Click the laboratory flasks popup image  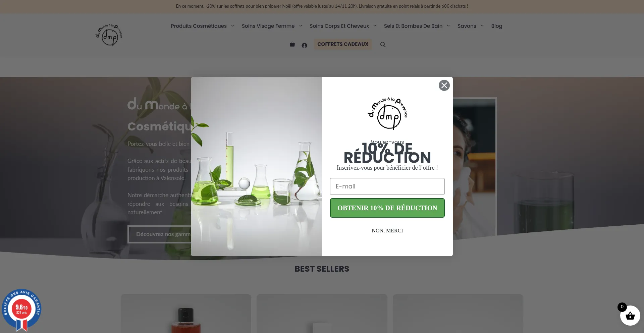pyautogui.click(x=257, y=166)
